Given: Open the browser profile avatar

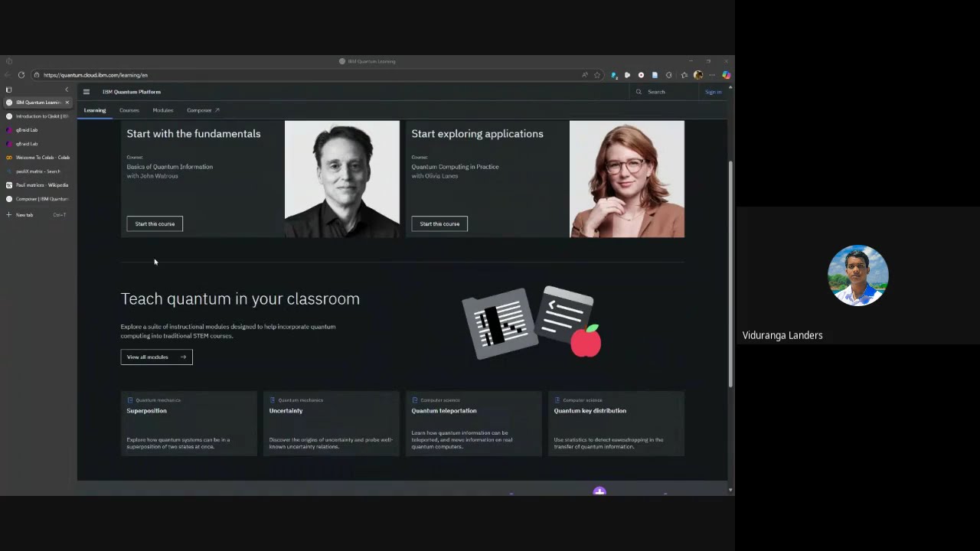Looking at the screenshot, I should coord(698,75).
